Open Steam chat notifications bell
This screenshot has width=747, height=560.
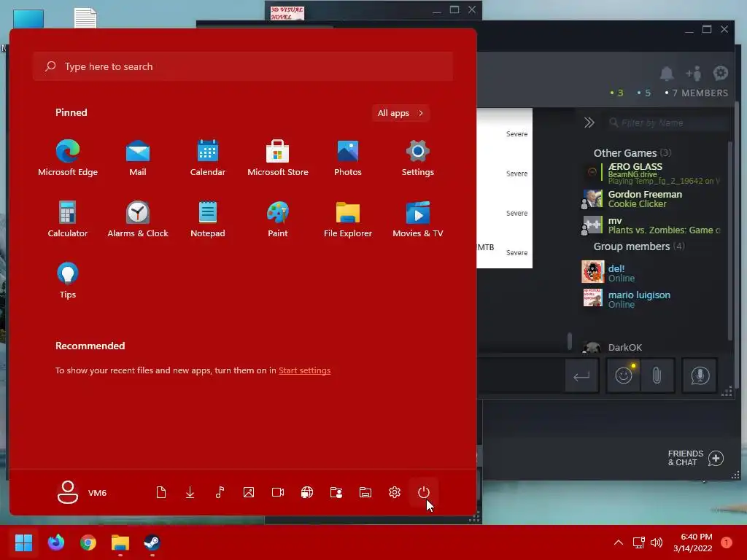tap(667, 74)
